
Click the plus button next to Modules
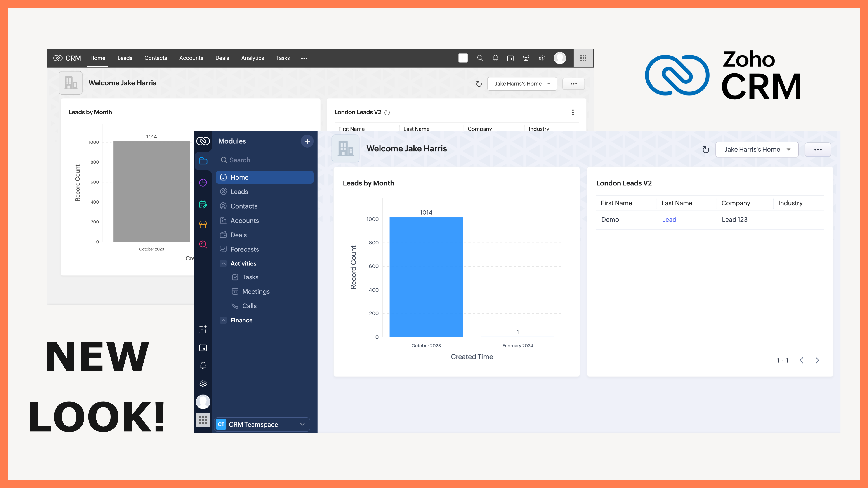[x=307, y=141]
